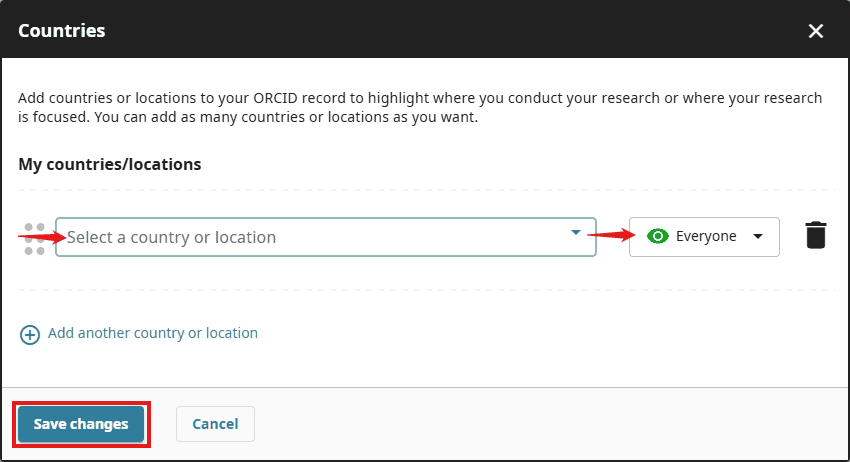The width and height of the screenshot is (850, 462).
Task: Grab the dotted drag handle icon
Action: 35,238
